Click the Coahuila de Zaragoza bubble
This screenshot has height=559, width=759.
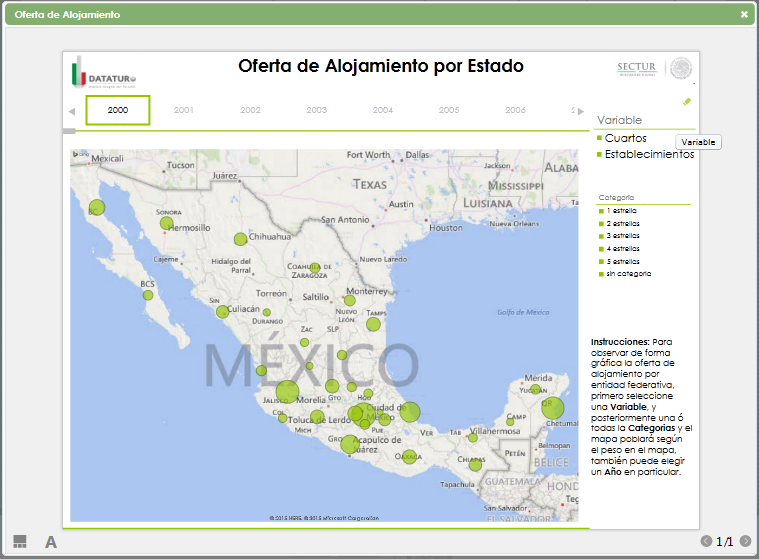tap(315, 268)
